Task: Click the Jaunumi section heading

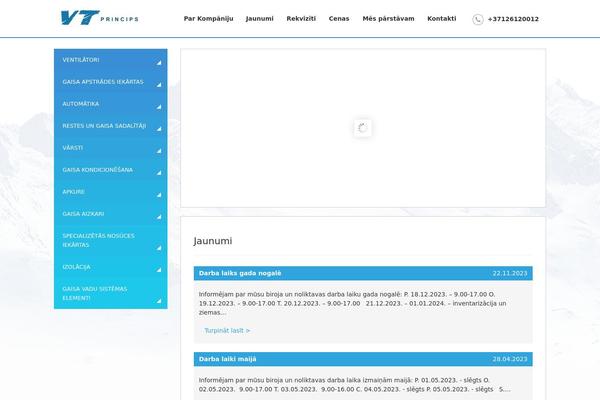Action: [x=213, y=241]
